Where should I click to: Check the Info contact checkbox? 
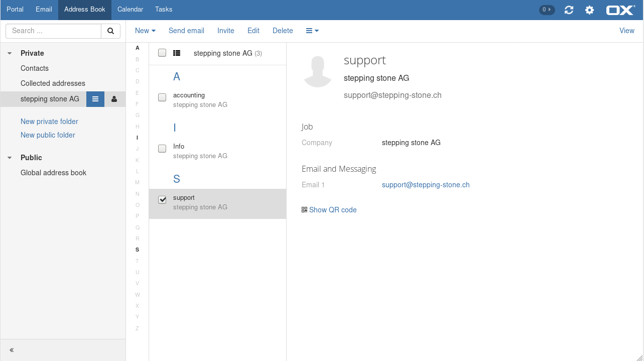pyautogui.click(x=162, y=149)
